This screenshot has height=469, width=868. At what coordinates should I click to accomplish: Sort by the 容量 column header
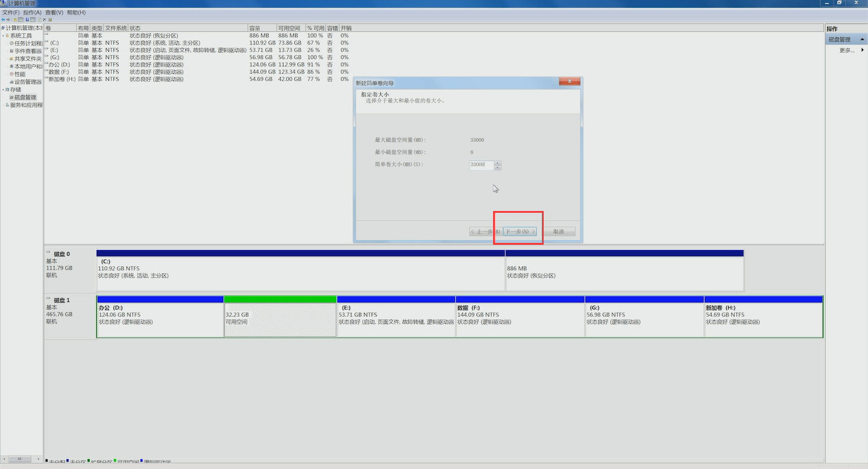coord(262,28)
